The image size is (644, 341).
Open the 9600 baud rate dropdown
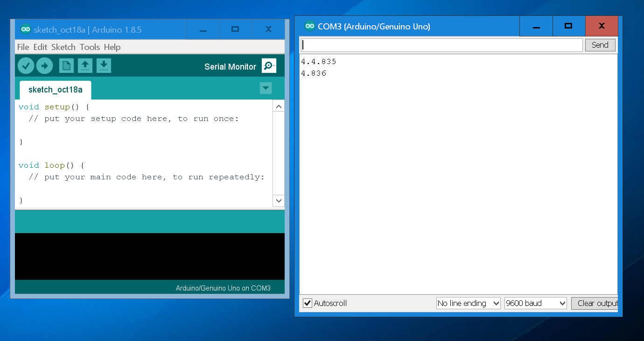click(535, 303)
